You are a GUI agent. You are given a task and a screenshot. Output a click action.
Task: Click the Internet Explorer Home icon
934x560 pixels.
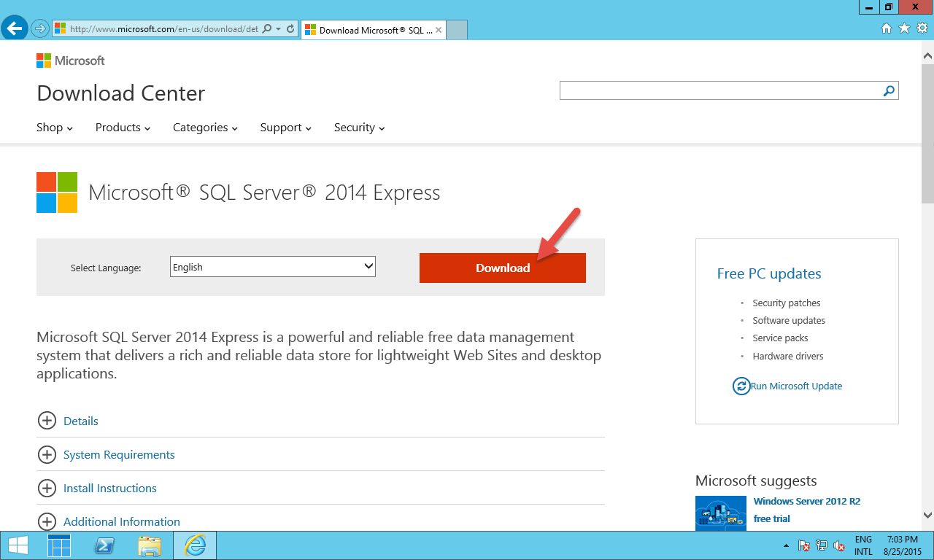[887, 28]
